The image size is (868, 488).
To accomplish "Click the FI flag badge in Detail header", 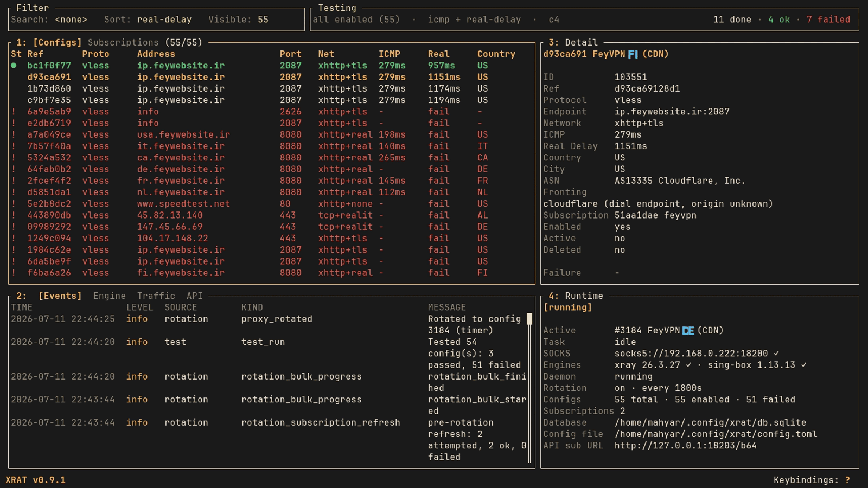I will pyautogui.click(x=633, y=54).
